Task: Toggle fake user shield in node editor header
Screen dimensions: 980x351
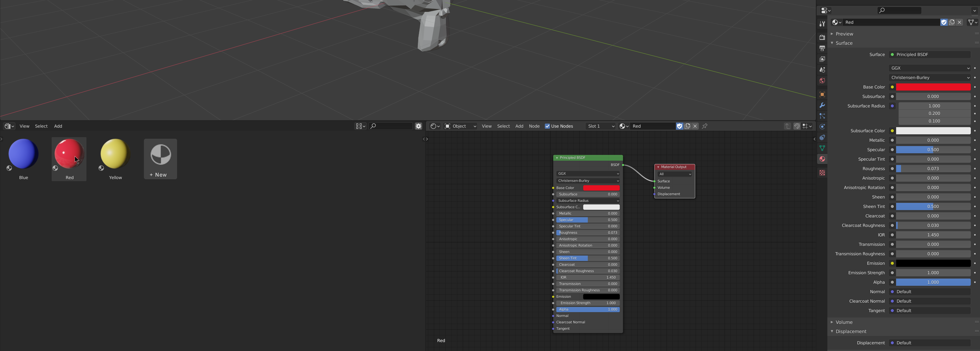Action: [x=680, y=126]
